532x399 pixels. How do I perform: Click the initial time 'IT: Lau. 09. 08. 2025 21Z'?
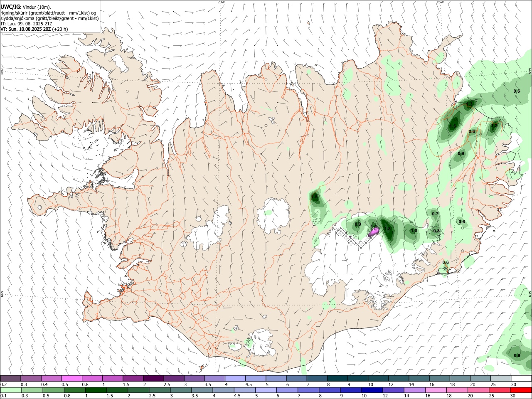click(26, 24)
